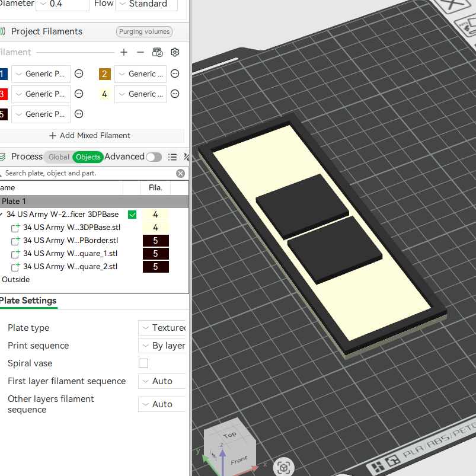
Task: Click the Purging volumes button
Action: click(144, 31)
